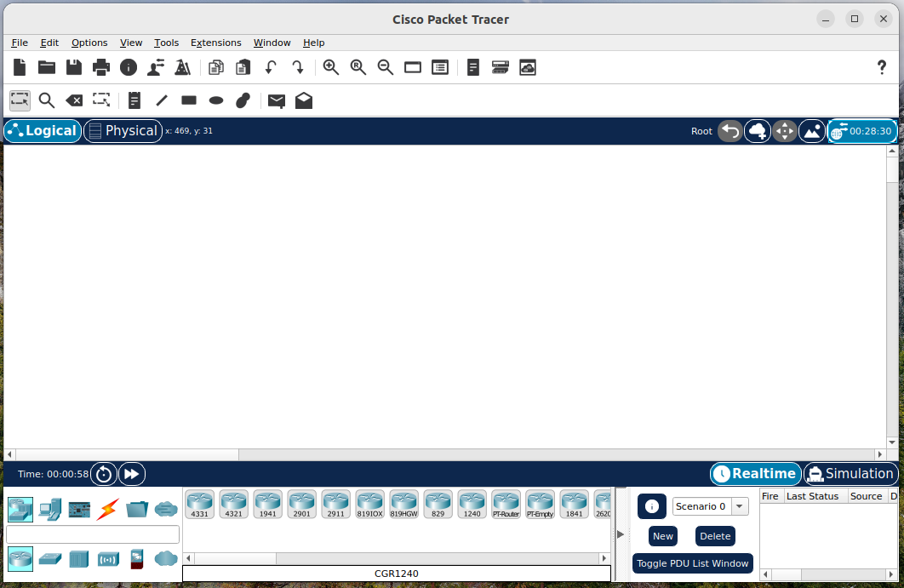Go back a level with Back arrow
This screenshot has width=904, height=588.
tap(730, 131)
